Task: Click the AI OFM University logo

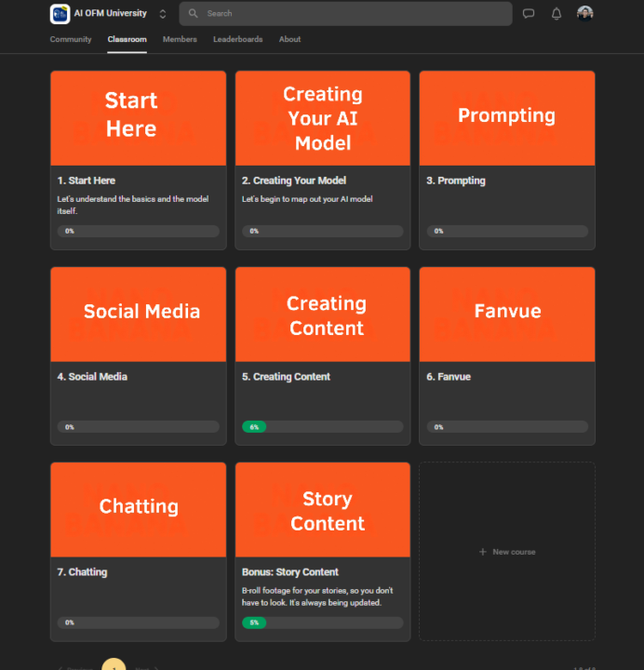Action: tap(60, 14)
